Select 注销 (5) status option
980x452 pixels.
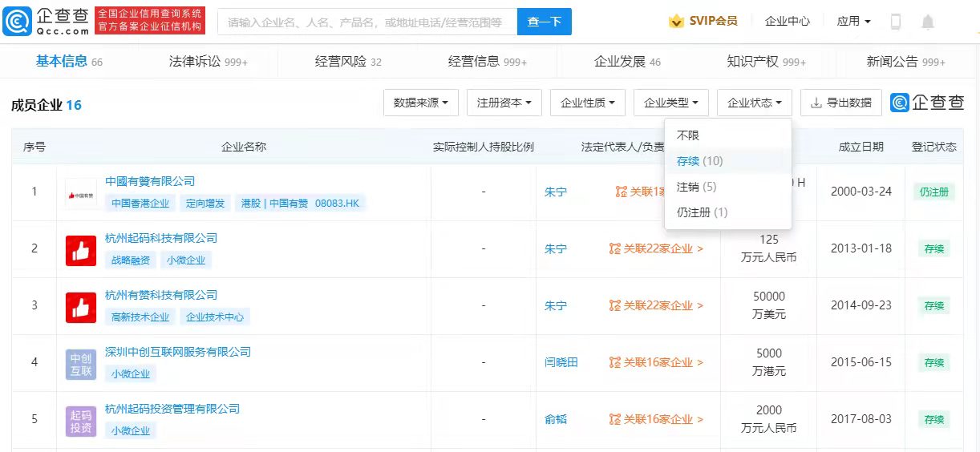point(728,187)
